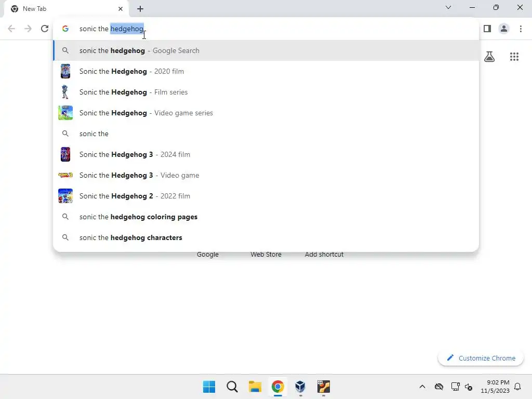Select Sonic the Hedgehog Film series suggestion
Screen dimensions: 532x399
[266, 92]
